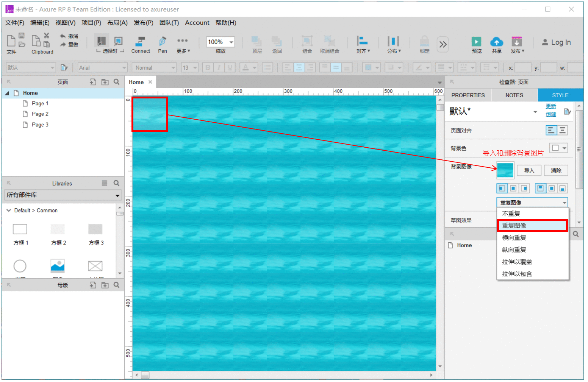Open Libraries panel options menu icon

(x=105, y=183)
